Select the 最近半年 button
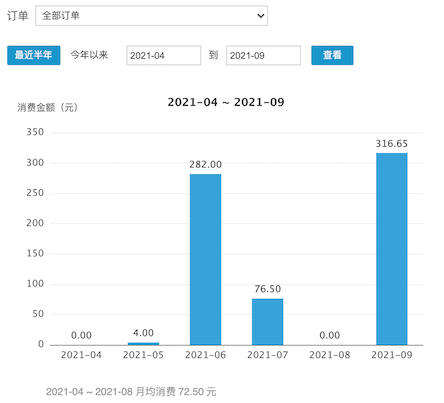 coord(34,55)
